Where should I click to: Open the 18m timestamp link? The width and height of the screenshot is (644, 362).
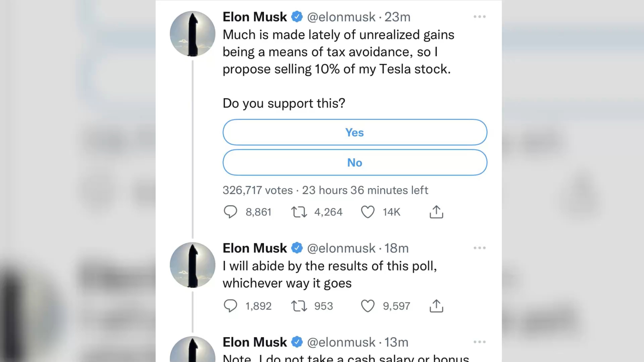(396, 248)
